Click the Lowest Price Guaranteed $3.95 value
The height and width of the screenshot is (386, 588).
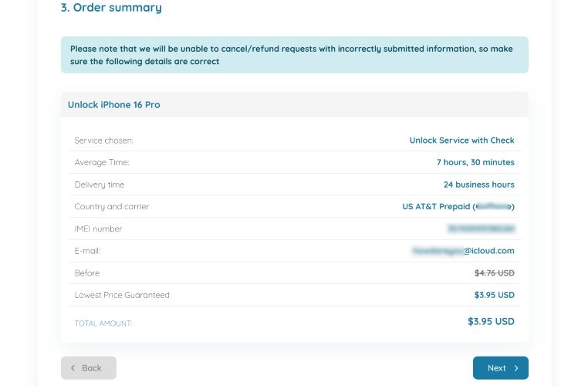tap(494, 295)
